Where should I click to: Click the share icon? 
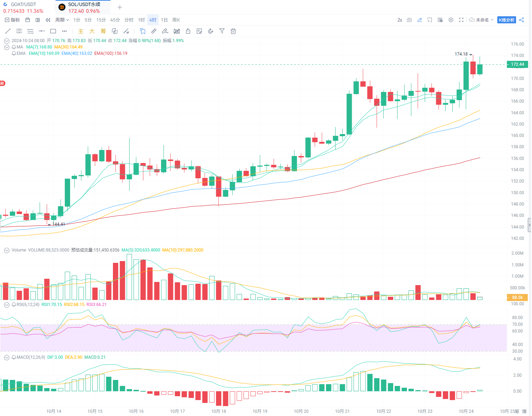click(521, 20)
